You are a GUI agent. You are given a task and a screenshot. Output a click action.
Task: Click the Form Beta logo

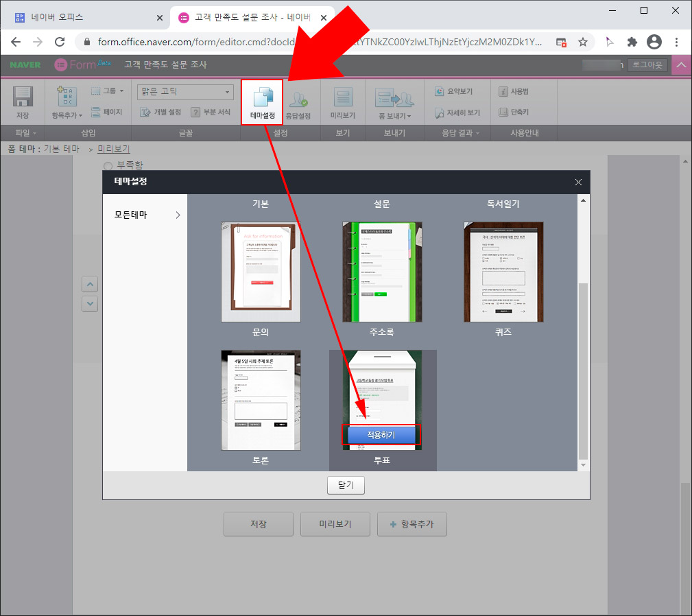coord(82,65)
